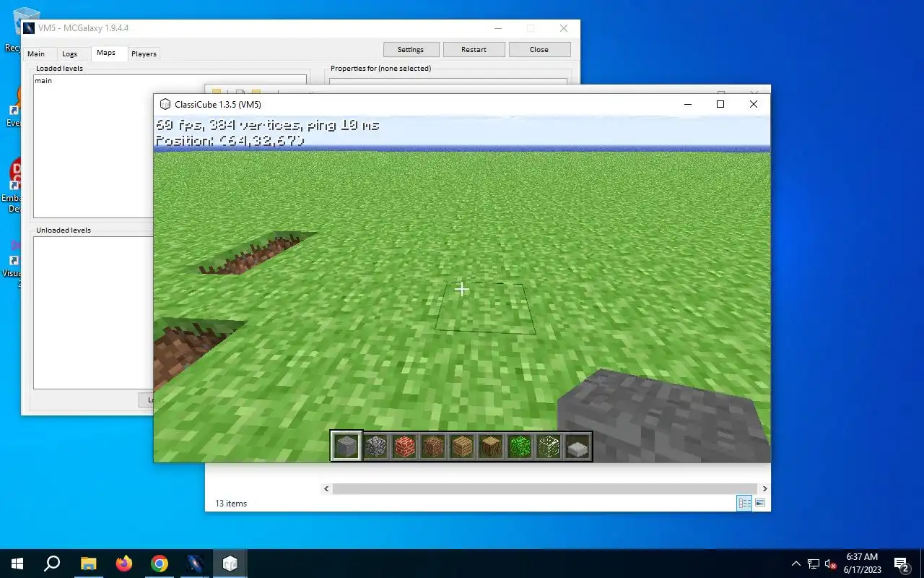Close the MCGalaxy window
Viewport: 924px width, 578px height.
tap(564, 28)
